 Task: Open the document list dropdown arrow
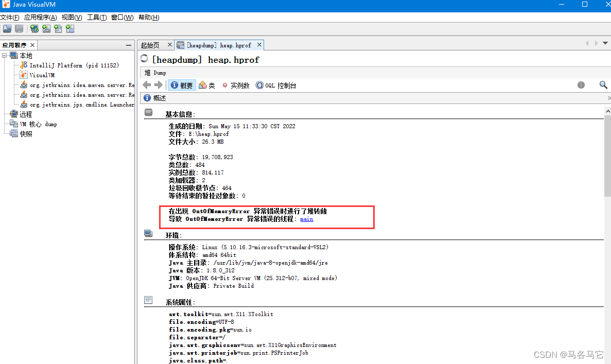(605, 43)
